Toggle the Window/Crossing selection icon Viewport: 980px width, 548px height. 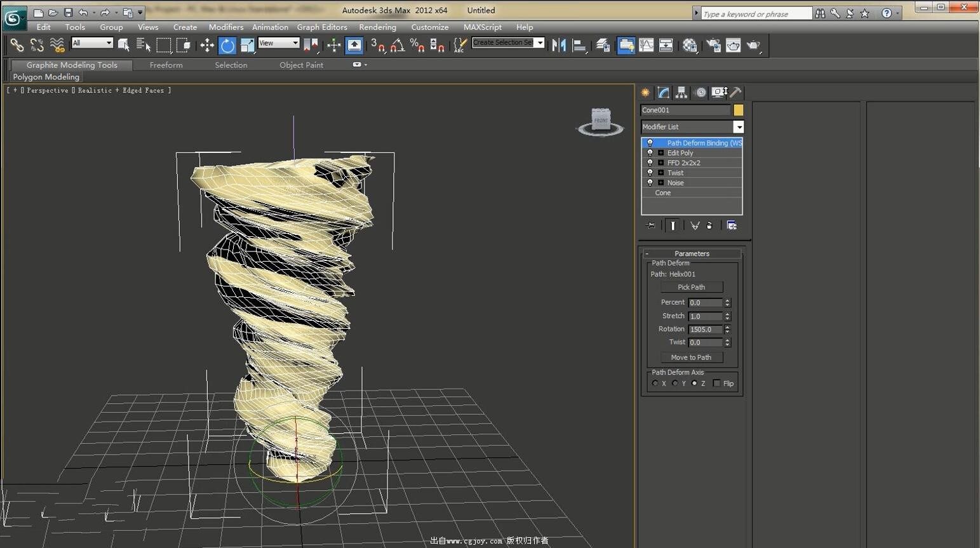(x=184, y=45)
